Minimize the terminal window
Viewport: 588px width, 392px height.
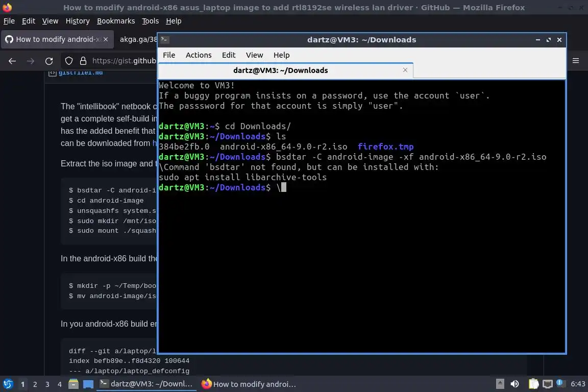538,40
